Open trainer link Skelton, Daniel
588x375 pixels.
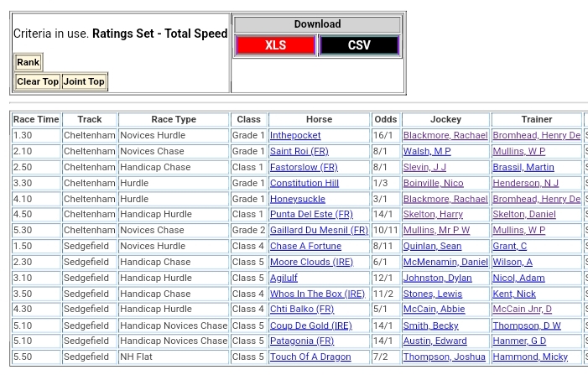click(524, 215)
